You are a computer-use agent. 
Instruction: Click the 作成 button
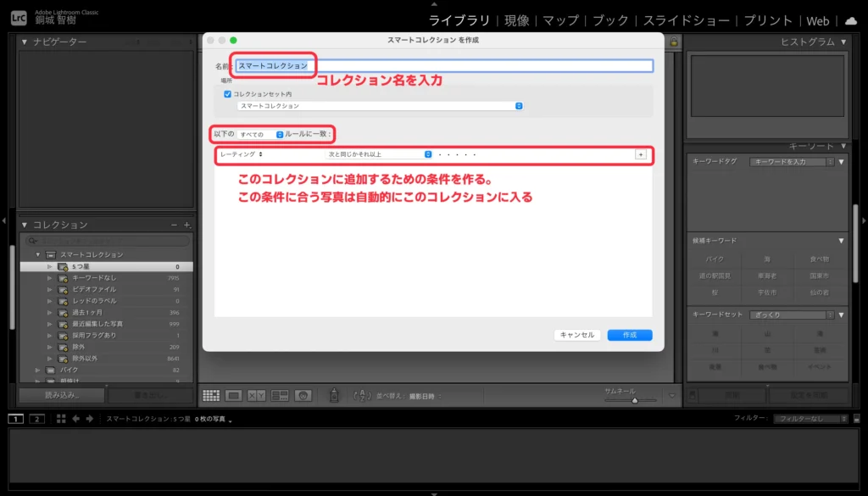(629, 335)
